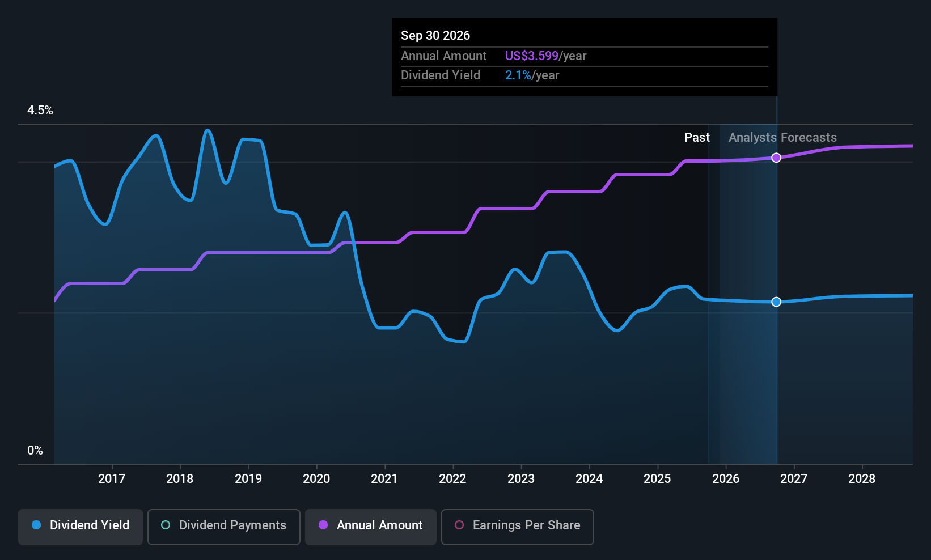Click the 4.5% y-axis label
931x560 pixels.
(x=40, y=111)
